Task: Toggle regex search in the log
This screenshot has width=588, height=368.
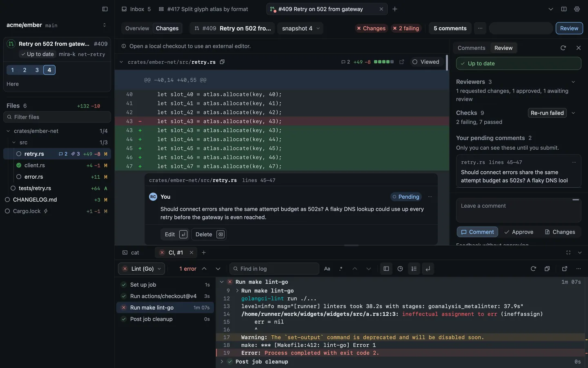Action: point(341,269)
